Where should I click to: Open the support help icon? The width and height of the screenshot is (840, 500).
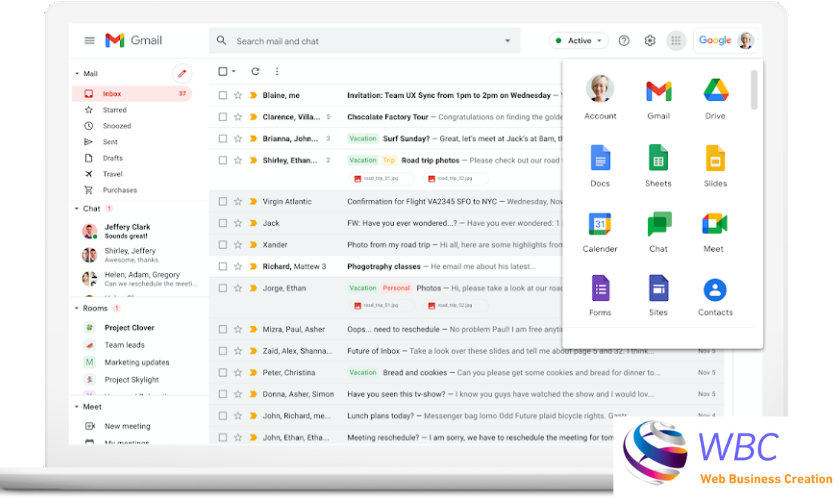[x=624, y=40]
